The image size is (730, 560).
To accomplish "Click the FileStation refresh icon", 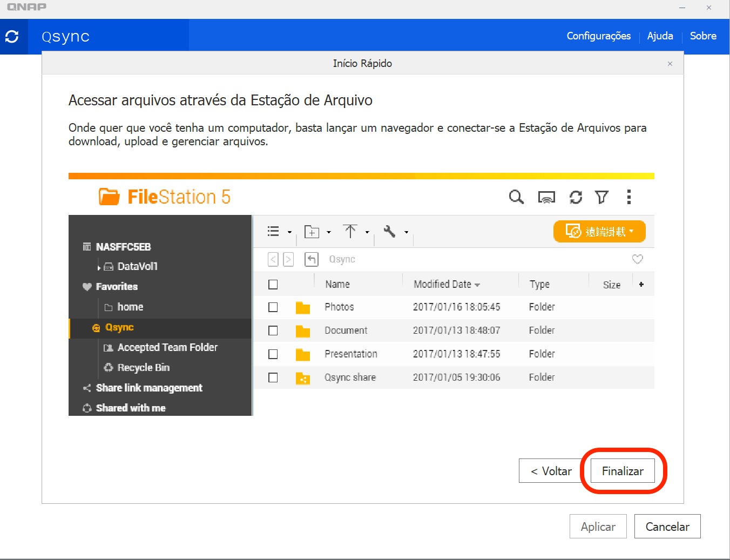I will click(576, 198).
